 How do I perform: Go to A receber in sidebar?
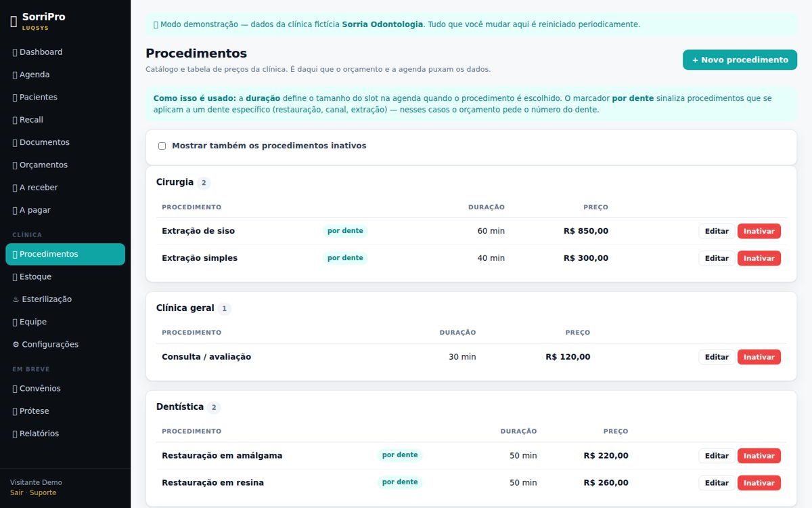point(65,188)
